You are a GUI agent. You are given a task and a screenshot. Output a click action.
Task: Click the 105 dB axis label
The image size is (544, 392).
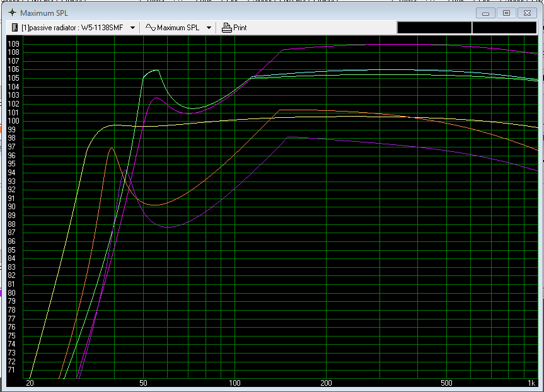[x=13, y=78]
